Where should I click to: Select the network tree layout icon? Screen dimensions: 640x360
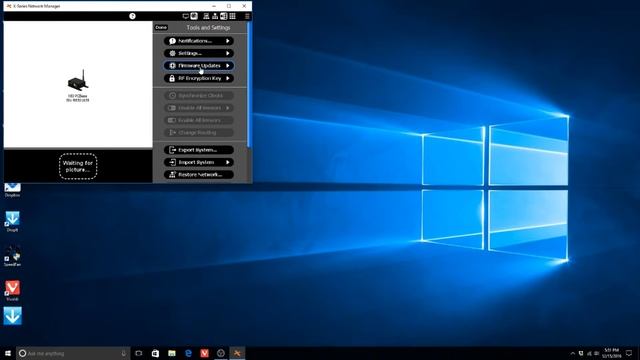(206, 16)
